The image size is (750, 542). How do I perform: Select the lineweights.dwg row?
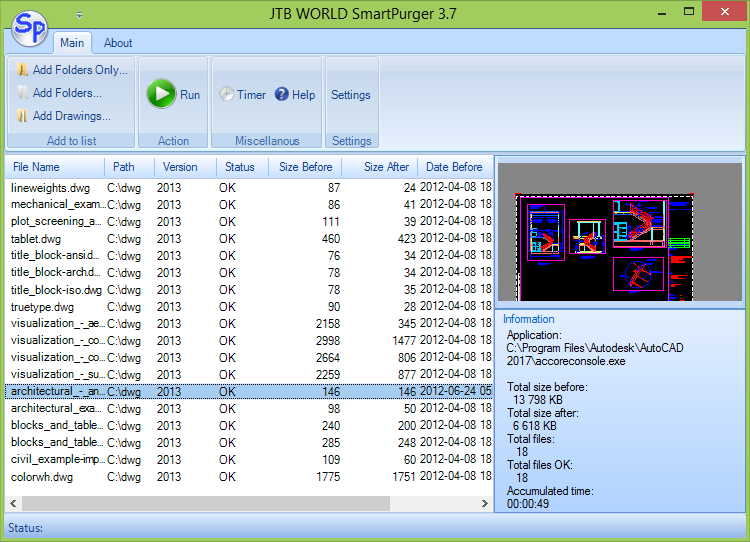point(50,188)
